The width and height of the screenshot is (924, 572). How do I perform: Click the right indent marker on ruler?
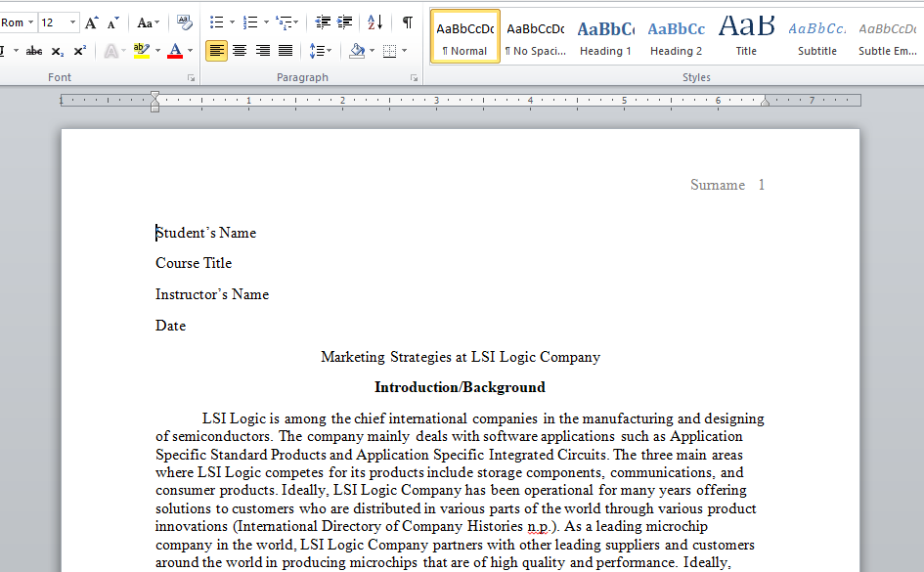pyautogui.click(x=765, y=102)
